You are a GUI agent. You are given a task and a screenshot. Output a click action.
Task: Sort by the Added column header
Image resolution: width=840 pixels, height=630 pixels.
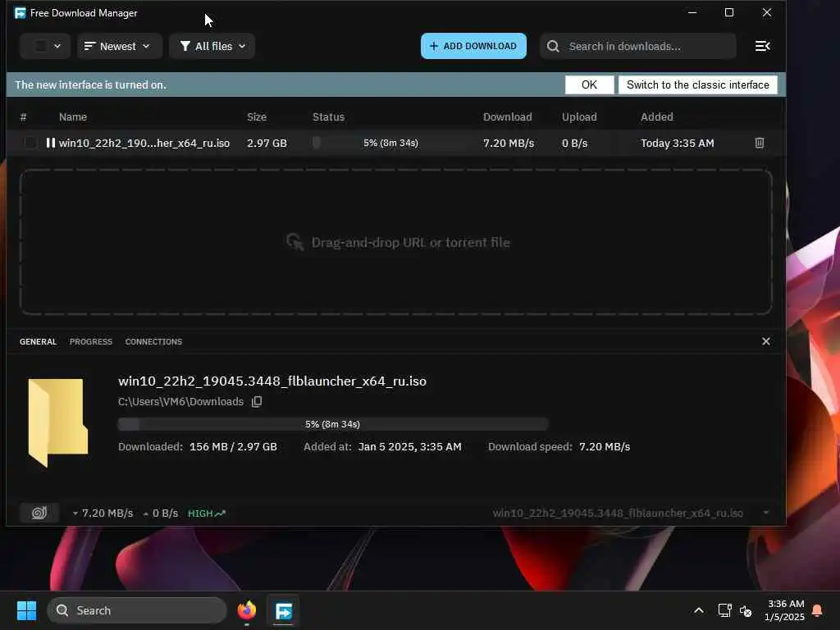657,116
